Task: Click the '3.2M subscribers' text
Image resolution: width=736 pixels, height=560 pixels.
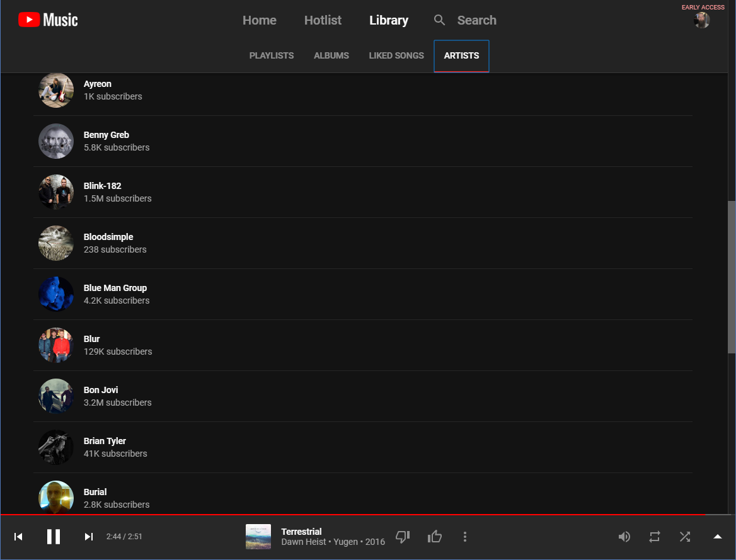Action: point(117,403)
